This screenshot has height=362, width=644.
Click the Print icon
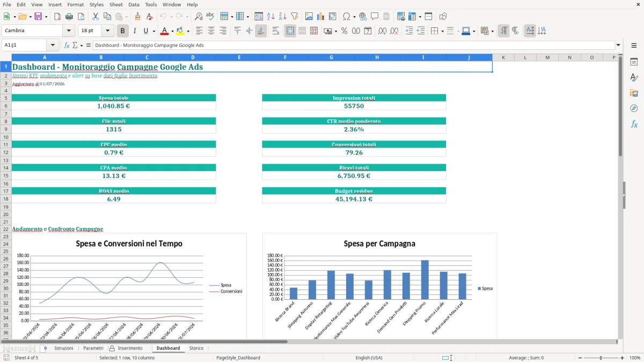69,17
